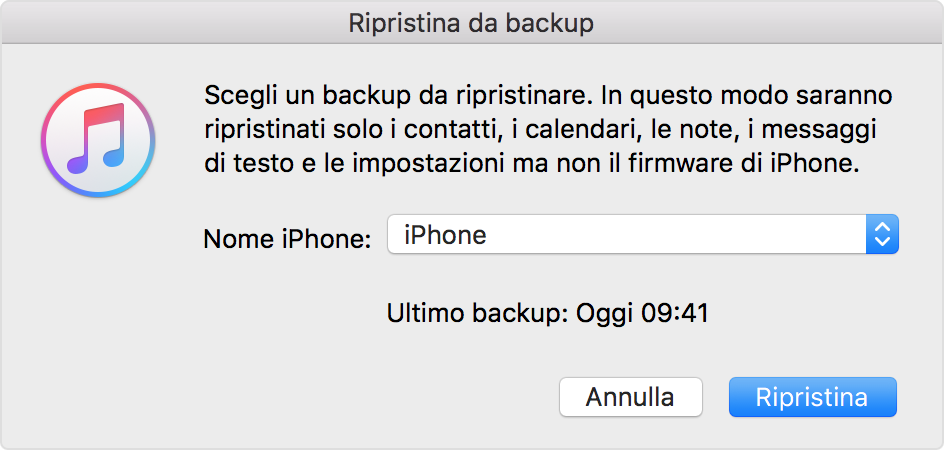Viewport: 944px width, 450px height.
Task: Select the iPhone entry in the backup selector
Action: click(x=446, y=235)
